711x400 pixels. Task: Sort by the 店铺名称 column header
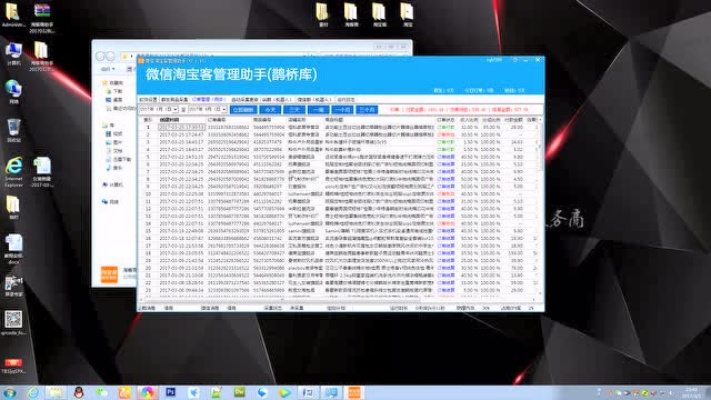[297, 120]
